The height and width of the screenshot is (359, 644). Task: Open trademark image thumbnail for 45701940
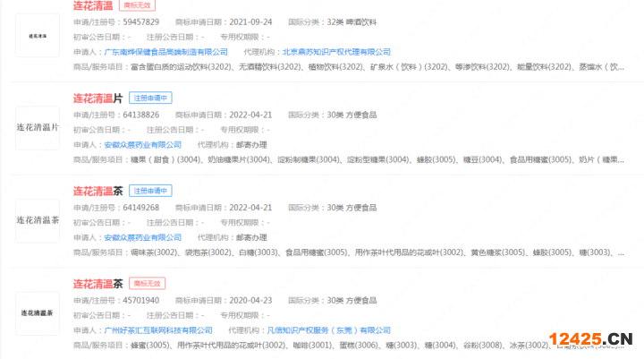click(38, 313)
